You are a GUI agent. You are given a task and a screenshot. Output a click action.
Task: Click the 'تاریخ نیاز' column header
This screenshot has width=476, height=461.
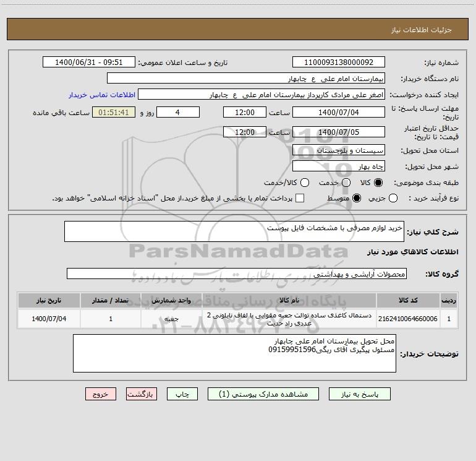pyautogui.click(x=49, y=300)
